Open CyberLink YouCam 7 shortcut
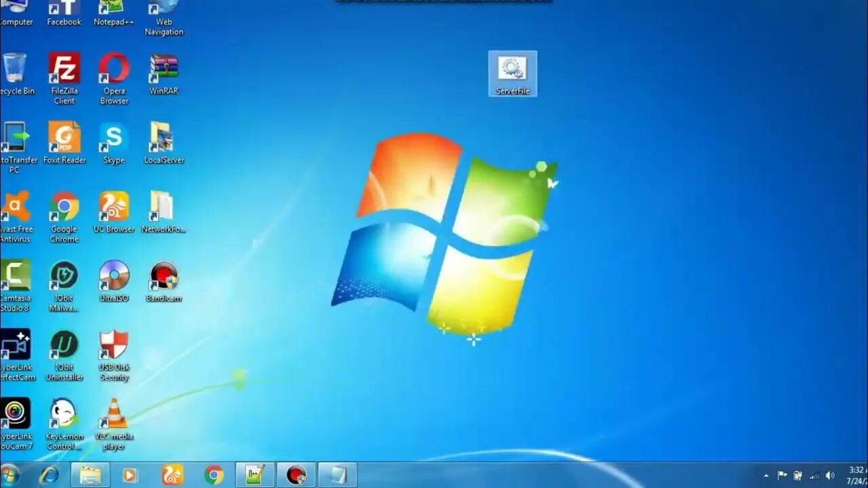The image size is (868, 488). click(x=15, y=424)
